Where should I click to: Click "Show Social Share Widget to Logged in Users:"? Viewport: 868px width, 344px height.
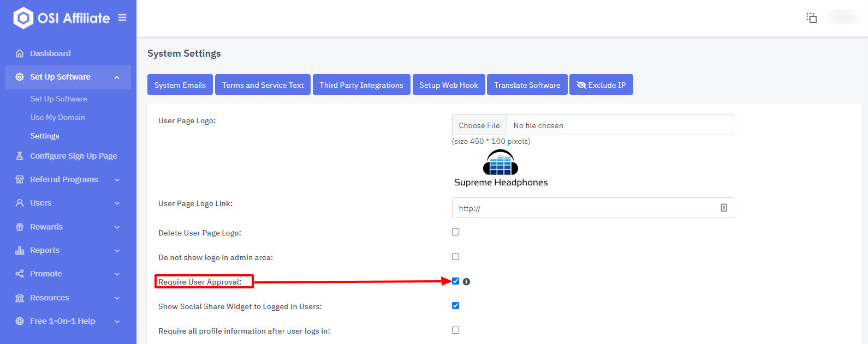[240, 306]
